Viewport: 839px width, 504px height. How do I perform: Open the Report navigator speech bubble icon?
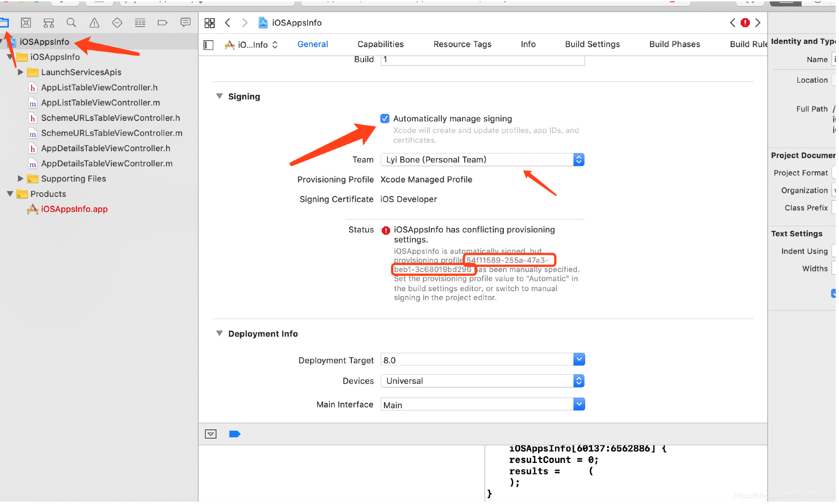tap(185, 22)
